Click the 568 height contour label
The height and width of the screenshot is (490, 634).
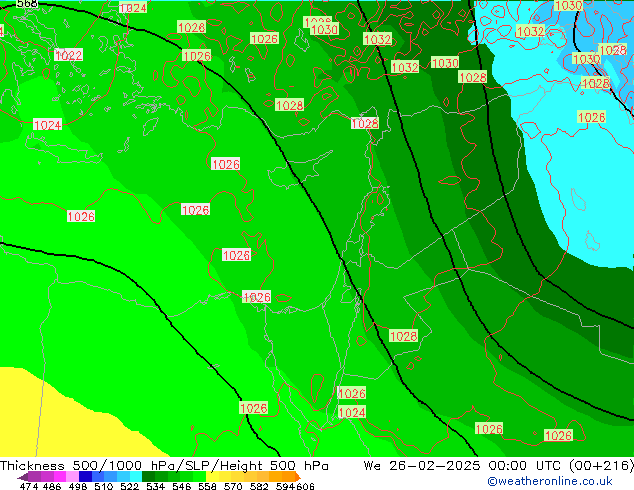pos(27,4)
